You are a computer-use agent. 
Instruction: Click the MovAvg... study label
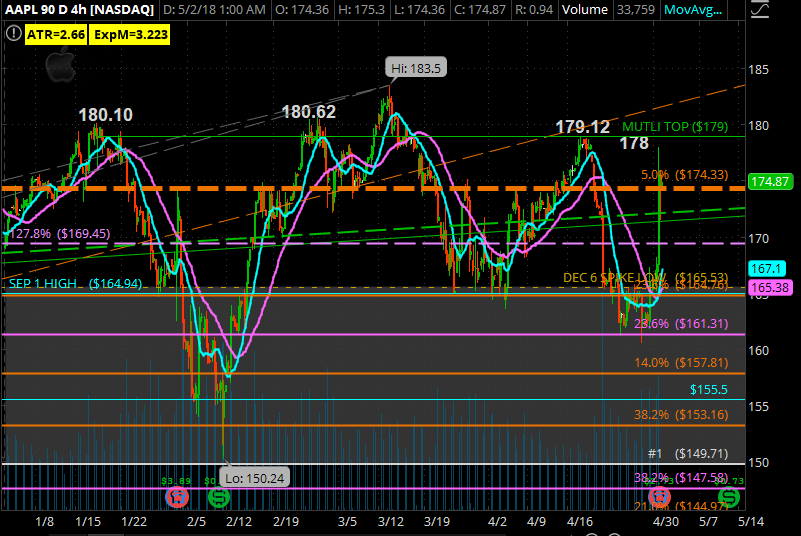[x=693, y=10]
